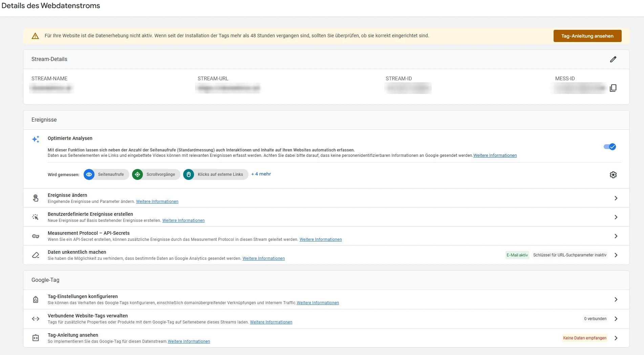Copy the Mess-ID with copy icon
This screenshot has height=355, width=644.
tap(613, 88)
